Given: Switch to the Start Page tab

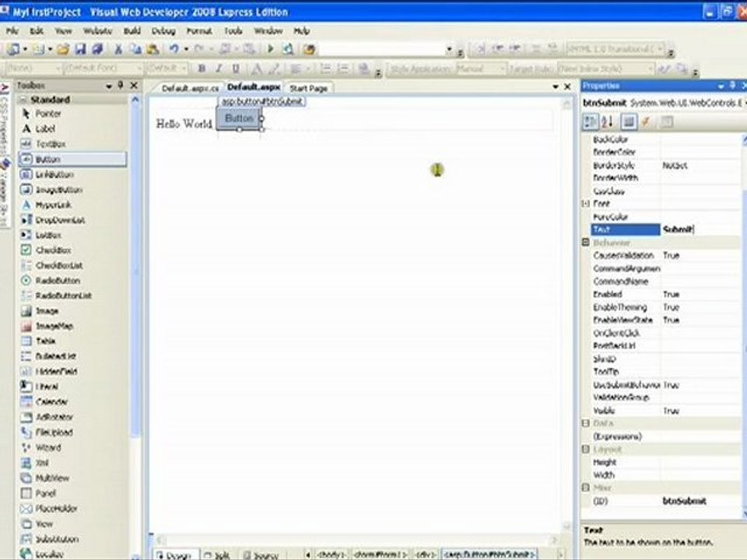Looking at the screenshot, I should 308,89.
